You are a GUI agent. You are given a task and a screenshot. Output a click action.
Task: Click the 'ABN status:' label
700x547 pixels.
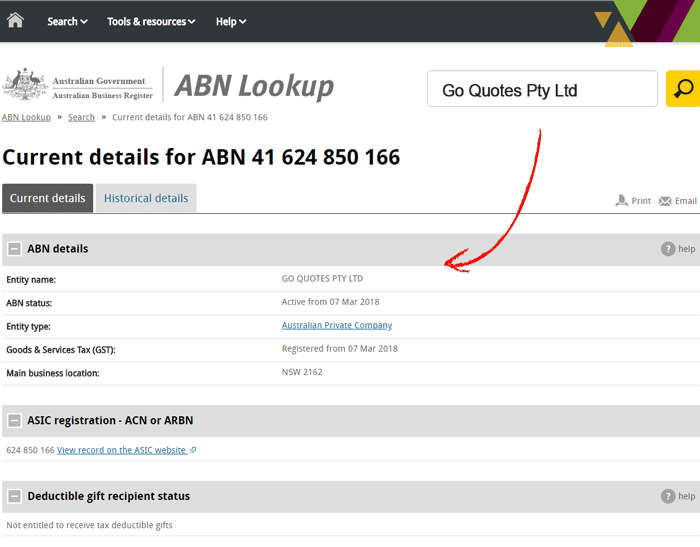29,303
